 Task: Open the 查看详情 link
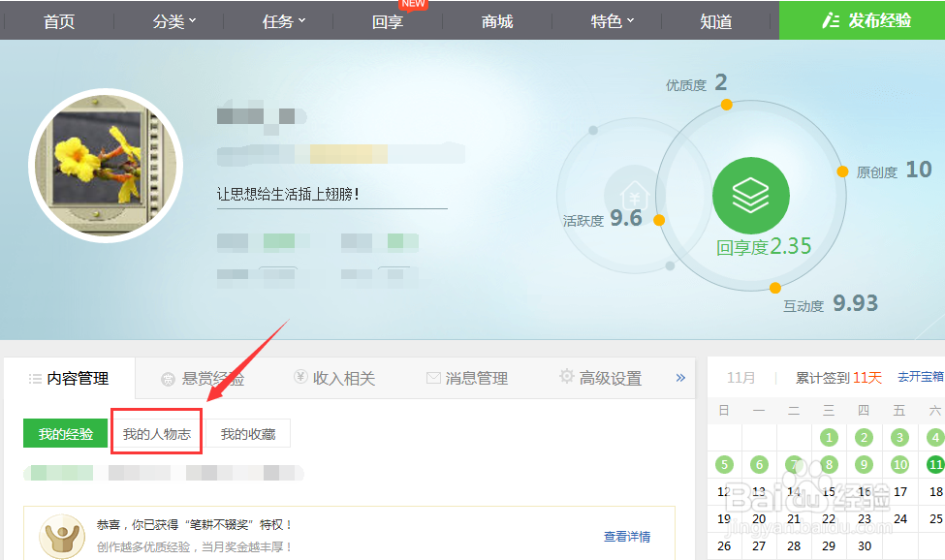coord(626,535)
